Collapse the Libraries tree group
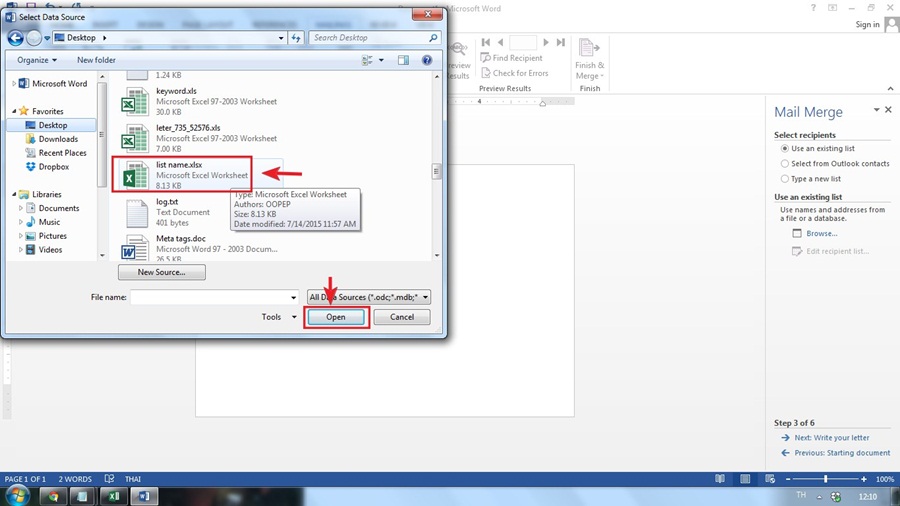The image size is (900, 506). pyautogui.click(x=14, y=194)
